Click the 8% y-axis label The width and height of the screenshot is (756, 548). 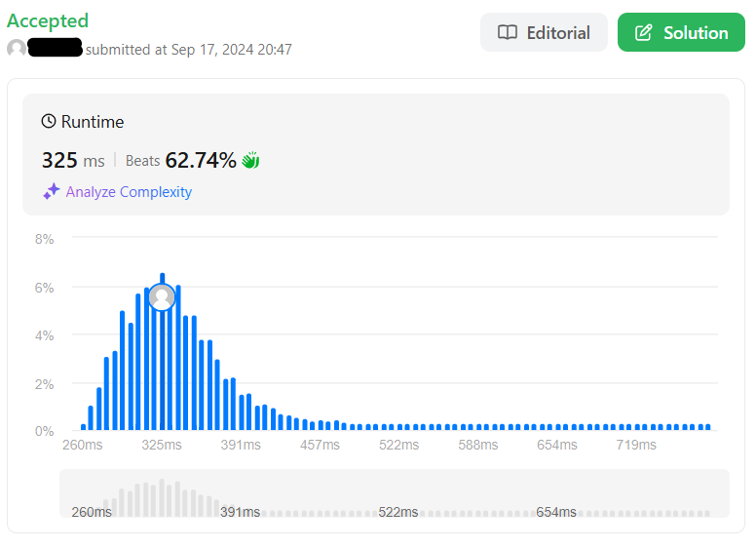pyautogui.click(x=45, y=239)
